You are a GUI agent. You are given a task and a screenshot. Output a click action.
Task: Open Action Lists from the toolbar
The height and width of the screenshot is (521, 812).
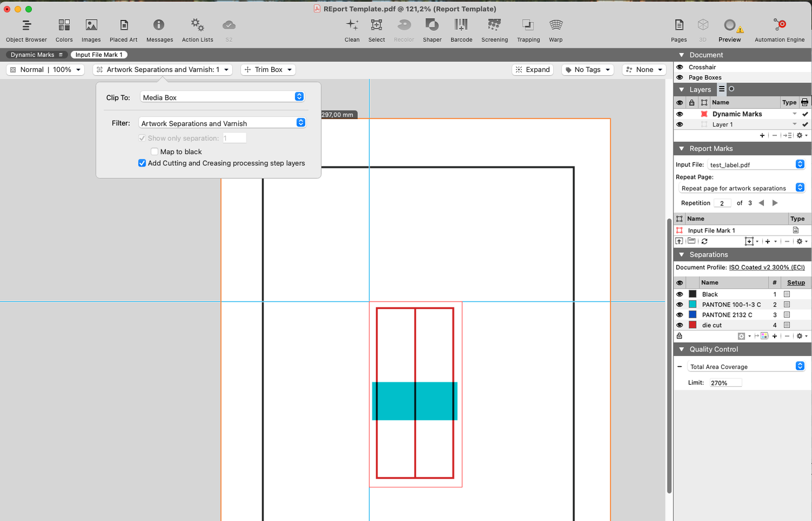coord(197,30)
